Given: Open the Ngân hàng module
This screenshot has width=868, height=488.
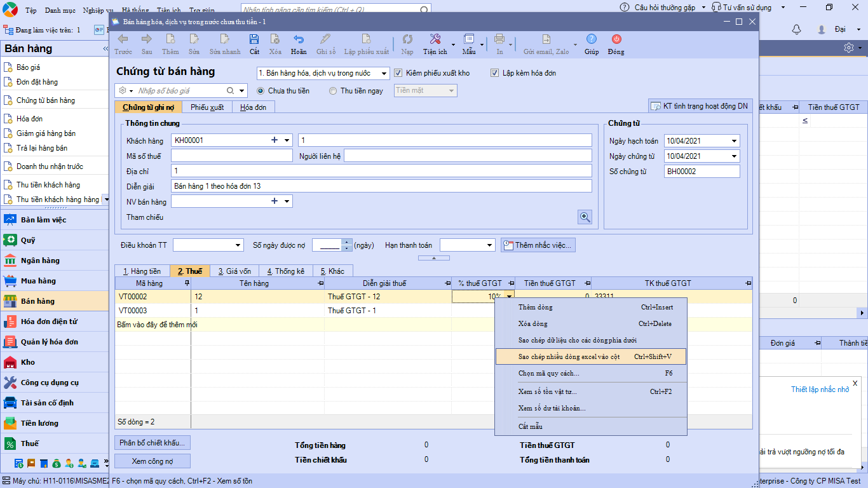Looking at the screenshot, I should coord(55,261).
